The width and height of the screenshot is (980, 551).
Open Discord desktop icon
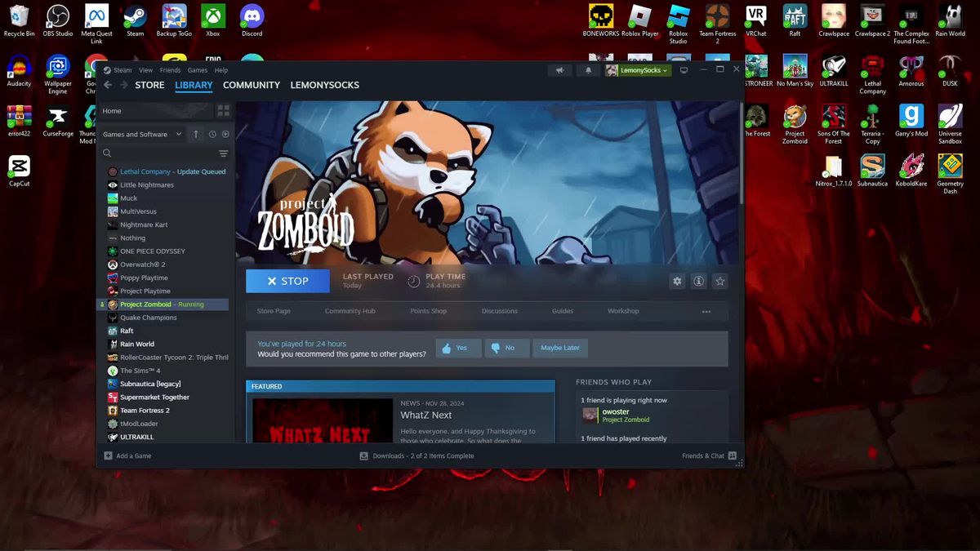(x=252, y=20)
